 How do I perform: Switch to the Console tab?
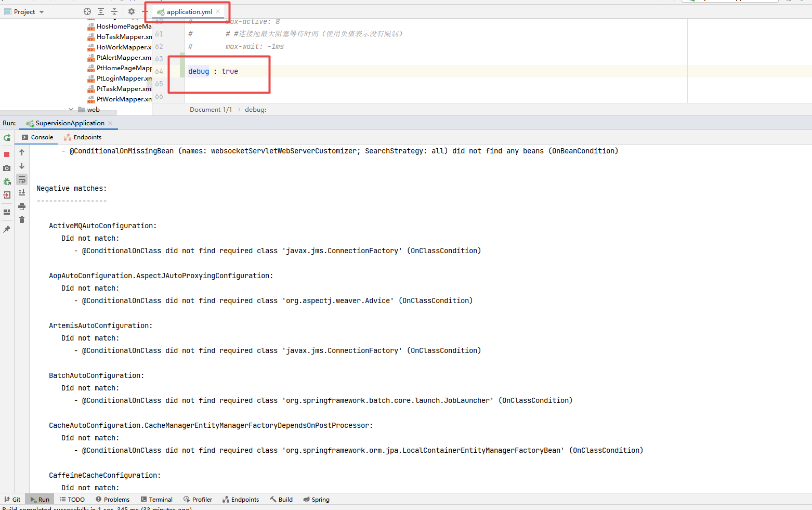(37, 137)
